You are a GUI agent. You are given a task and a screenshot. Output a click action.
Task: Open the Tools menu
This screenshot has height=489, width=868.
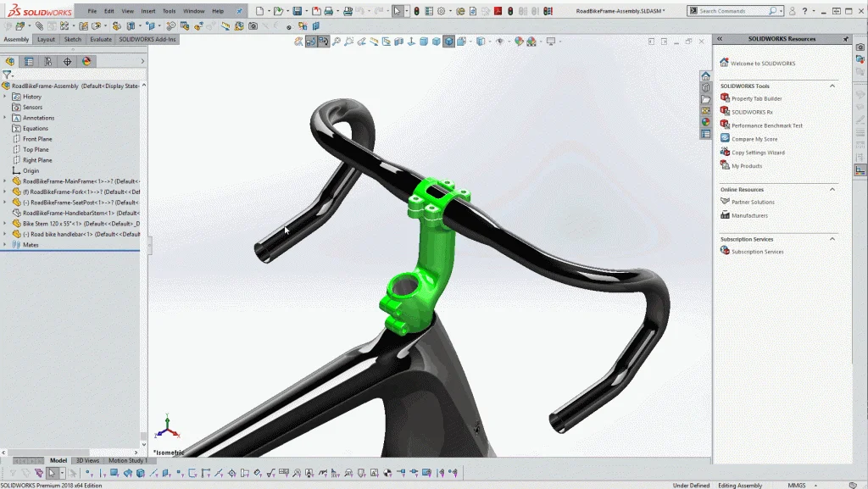tap(169, 10)
